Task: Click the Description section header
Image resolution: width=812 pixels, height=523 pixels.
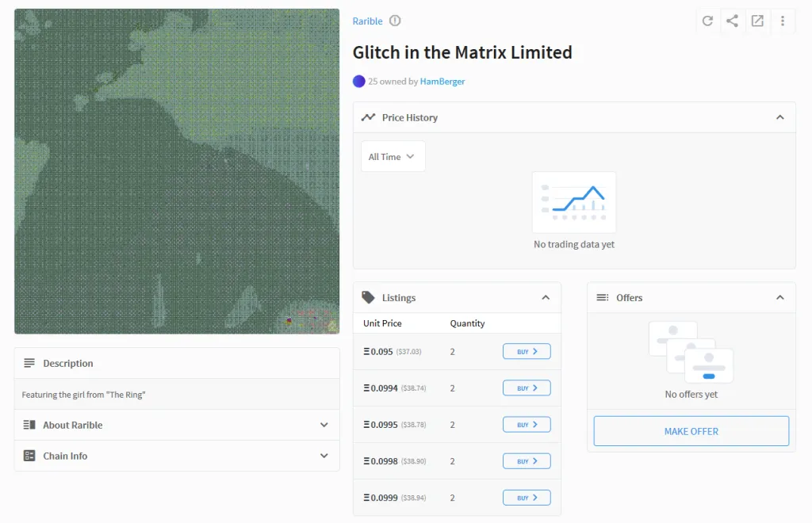Action: click(177, 363)
